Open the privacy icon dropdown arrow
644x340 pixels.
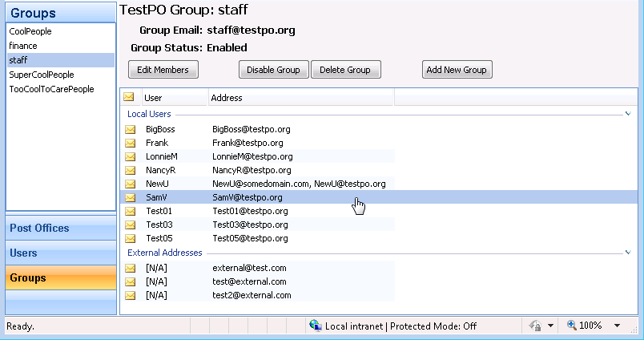tap(550, 326)
